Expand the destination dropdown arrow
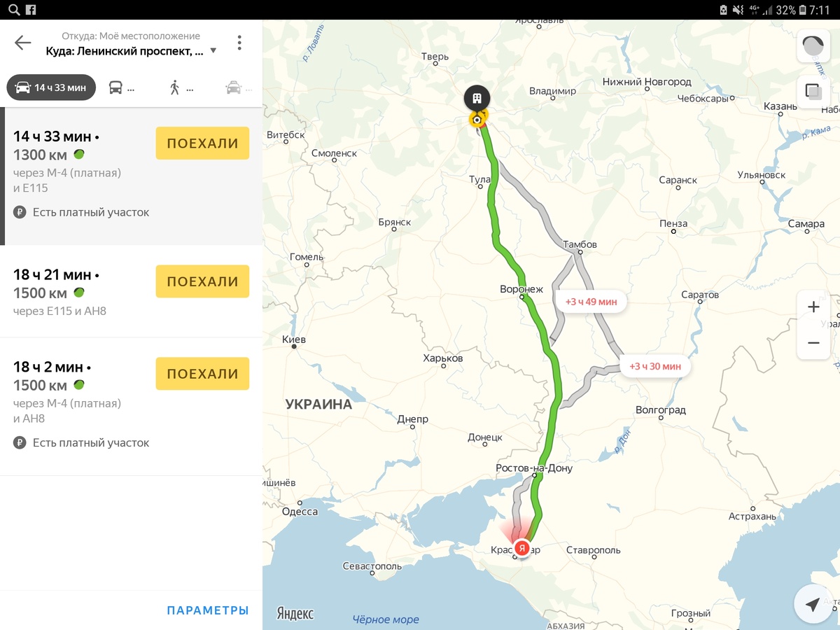840x630 pixels. 213,51
